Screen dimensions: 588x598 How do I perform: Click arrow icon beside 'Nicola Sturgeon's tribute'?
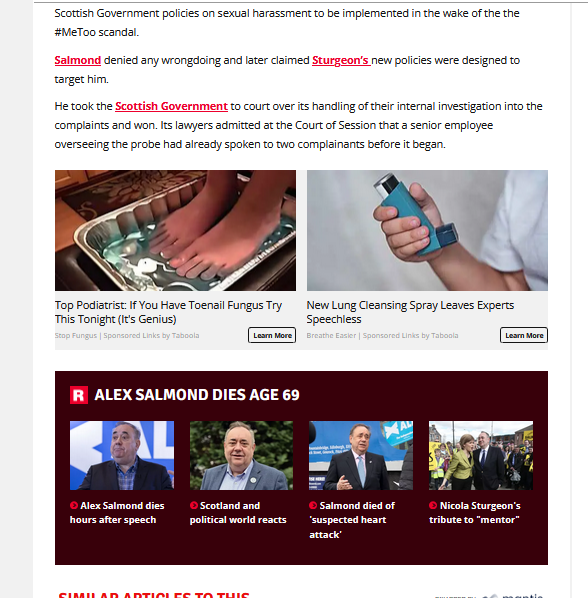click(433, 505)
